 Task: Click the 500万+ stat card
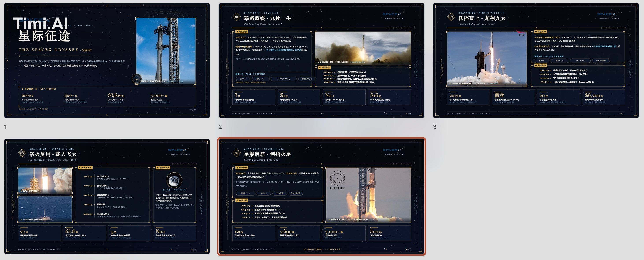coord(389,233)
